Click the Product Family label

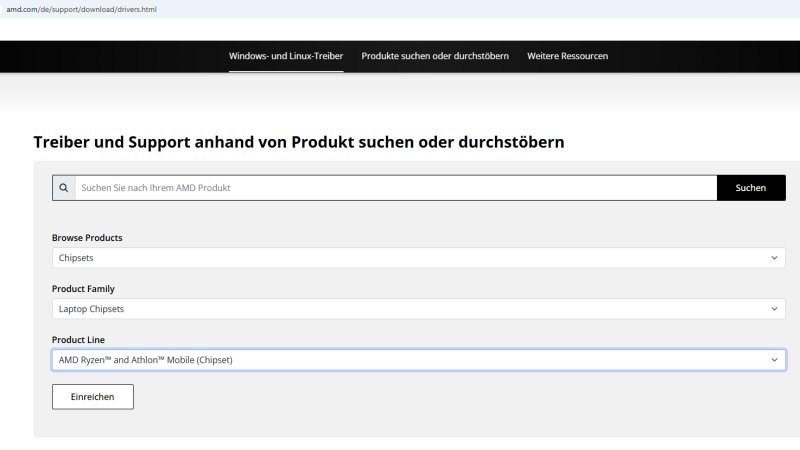[x=83, y=289]
